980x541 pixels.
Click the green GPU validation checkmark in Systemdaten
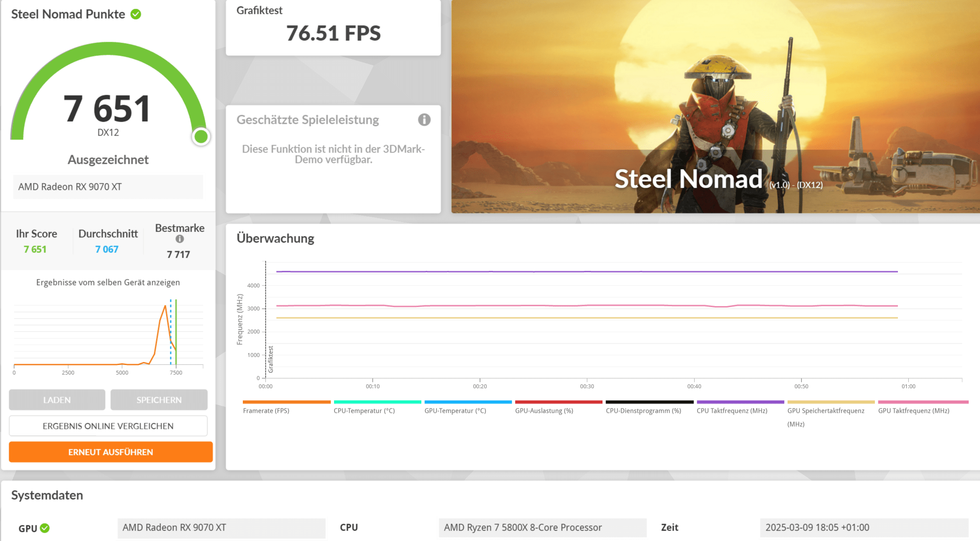45,528
